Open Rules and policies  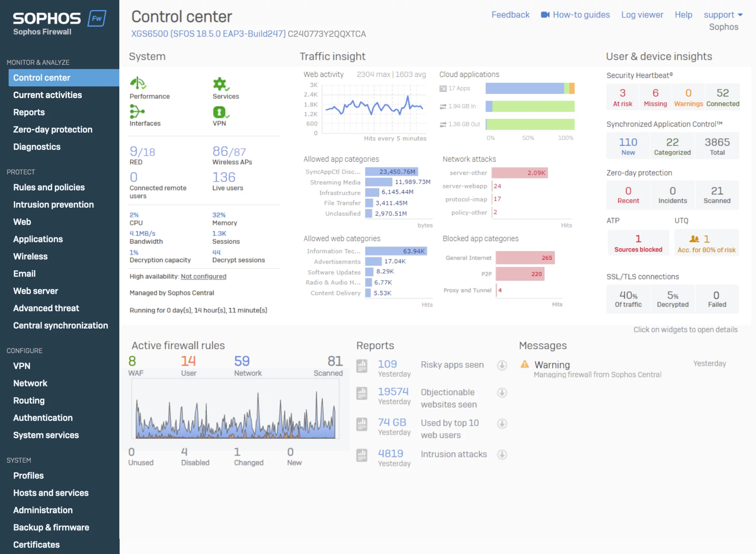pos(49,187)
